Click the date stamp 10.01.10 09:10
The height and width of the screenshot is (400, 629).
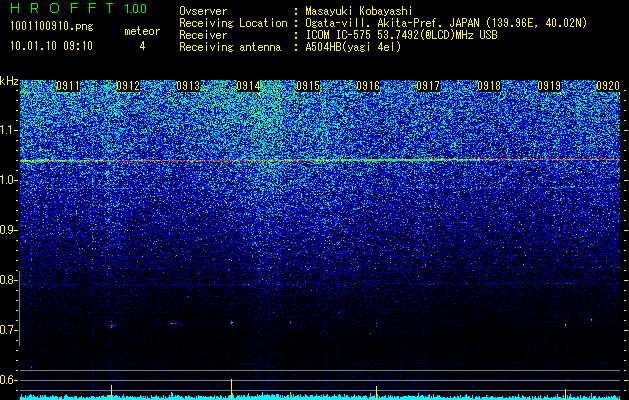pos(51,46)
